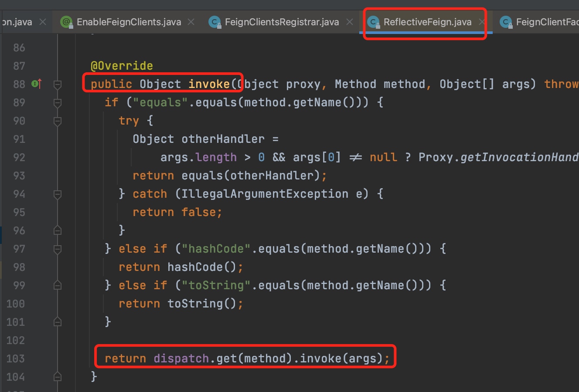Click the class icon on FeignClientsRegistrar.java tab
Image resolution: width=579 pixels, height=392 pixels.
[215, 22]
